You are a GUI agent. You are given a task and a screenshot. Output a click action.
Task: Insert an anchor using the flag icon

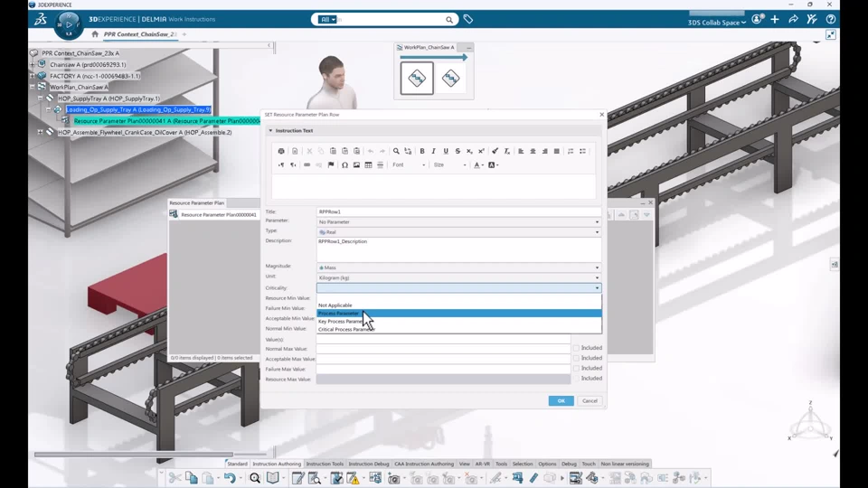[331, 164]
